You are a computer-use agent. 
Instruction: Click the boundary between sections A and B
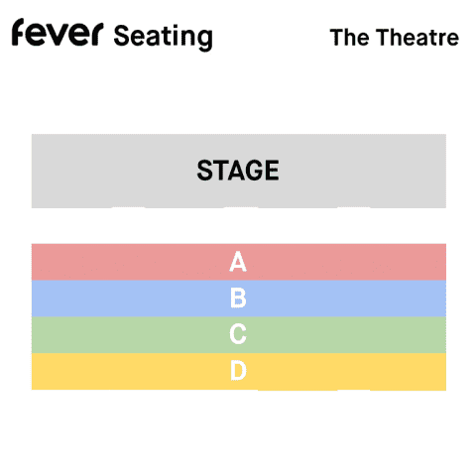tap(239, 281)
